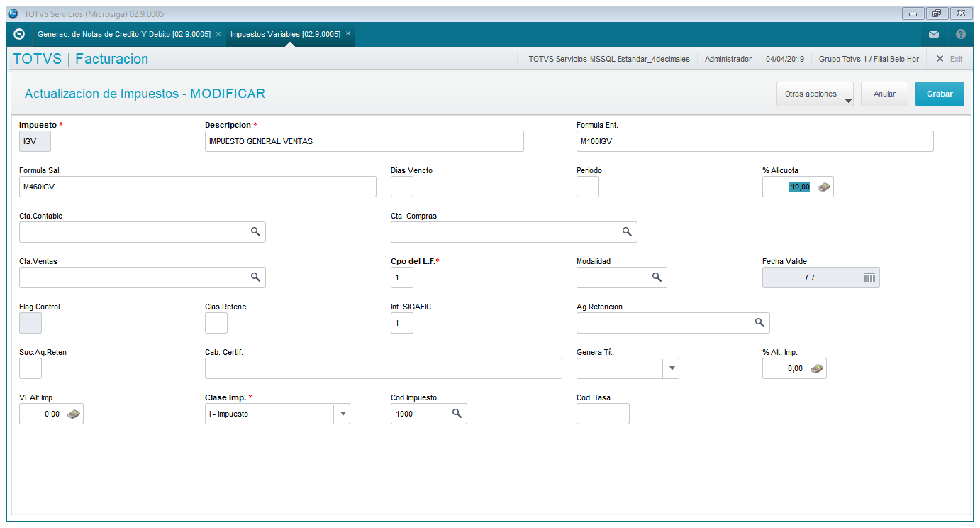
Task: Click the Clas.Retenc. input box
Action: coord(216,323)
